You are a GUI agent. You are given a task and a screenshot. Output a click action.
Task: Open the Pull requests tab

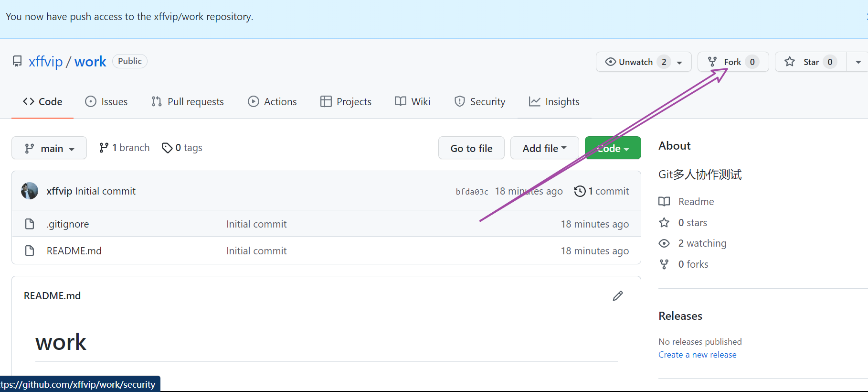pyautogui.click(x=187, y=102)
